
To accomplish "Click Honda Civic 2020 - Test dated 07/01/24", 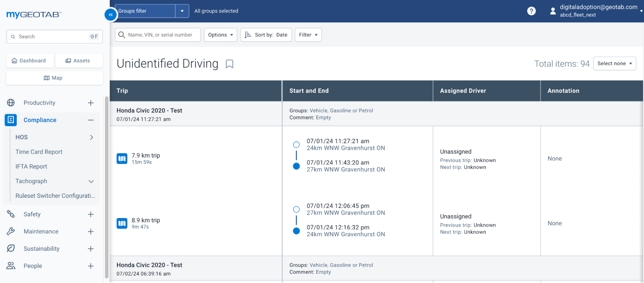I will click(149, 111).
